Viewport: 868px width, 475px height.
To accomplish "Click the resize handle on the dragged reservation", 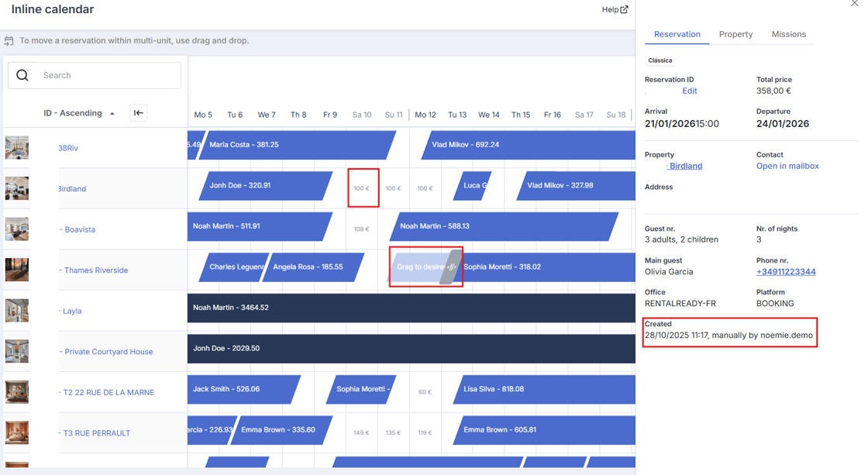I will (452, 267).
